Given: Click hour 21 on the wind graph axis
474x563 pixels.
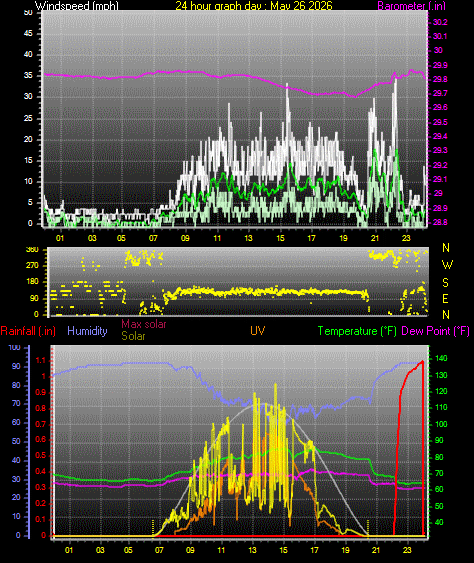Looking at the screenshot, I should [375, 238].
